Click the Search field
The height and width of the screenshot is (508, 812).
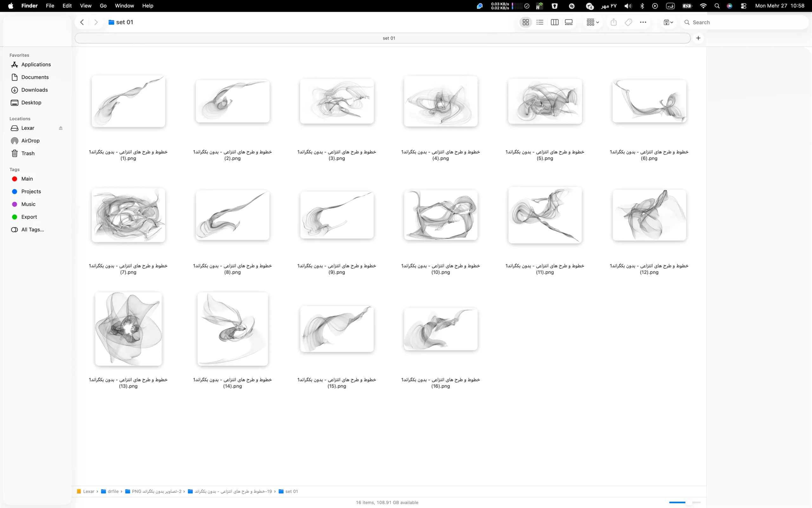click(745, 22)
